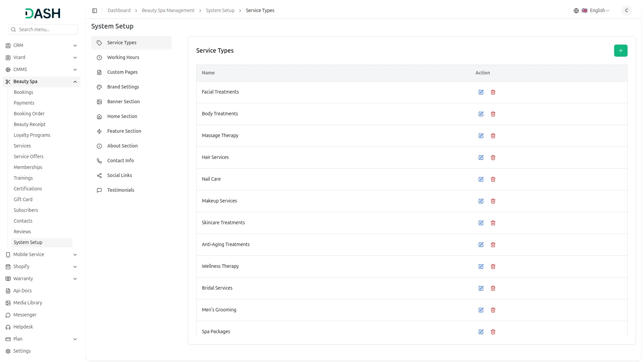Viewport: 644px width, 362px height.
Task: Open user avatar C menu
Action: (x=626, y=11)
